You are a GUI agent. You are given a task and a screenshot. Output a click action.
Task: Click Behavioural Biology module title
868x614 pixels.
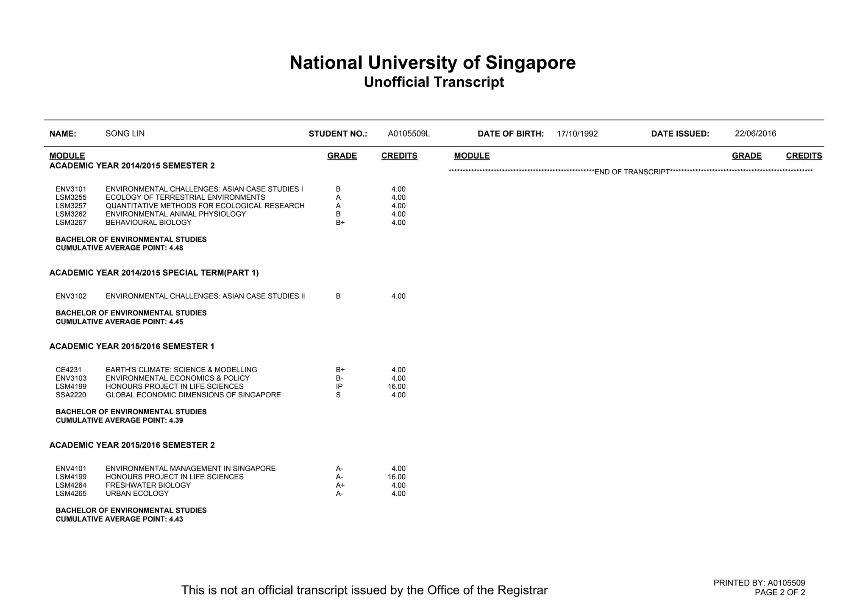coord(148,223)
